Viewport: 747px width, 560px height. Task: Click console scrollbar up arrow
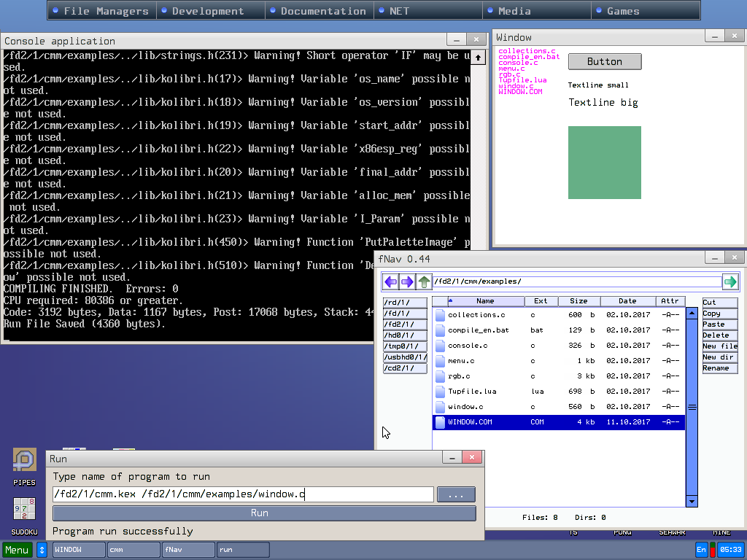478,57
